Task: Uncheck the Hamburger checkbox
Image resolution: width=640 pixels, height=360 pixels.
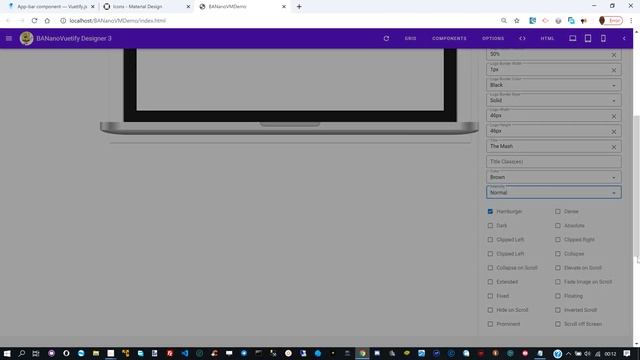Action: pyautogui.click(x=490, y=211)
